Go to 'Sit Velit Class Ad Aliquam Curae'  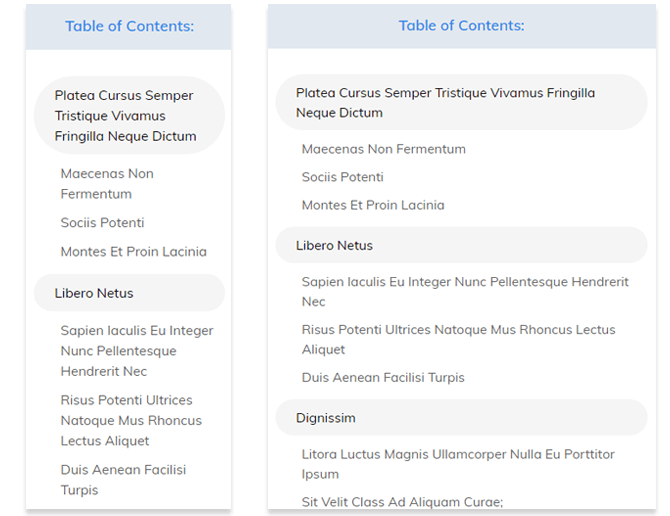tap(402, 502)
